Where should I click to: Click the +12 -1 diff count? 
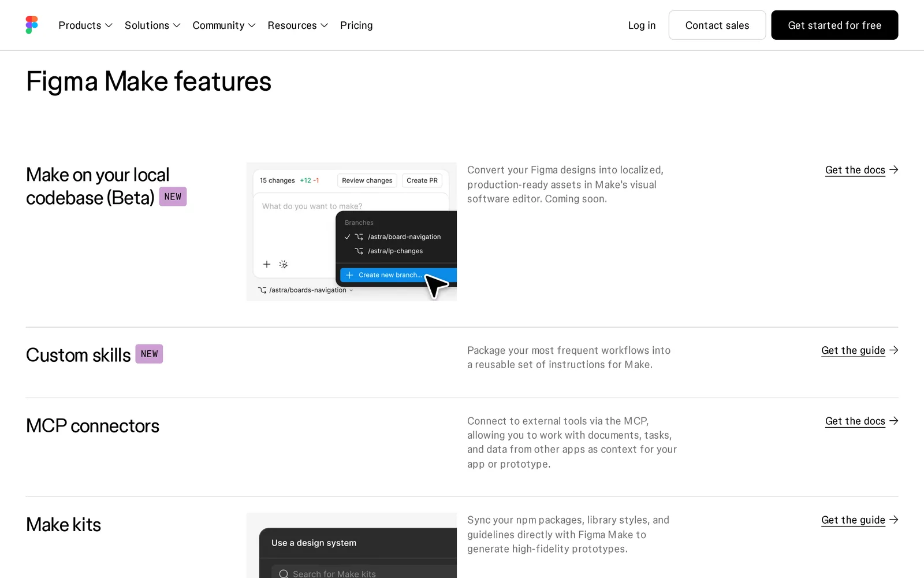click(310, 180)
